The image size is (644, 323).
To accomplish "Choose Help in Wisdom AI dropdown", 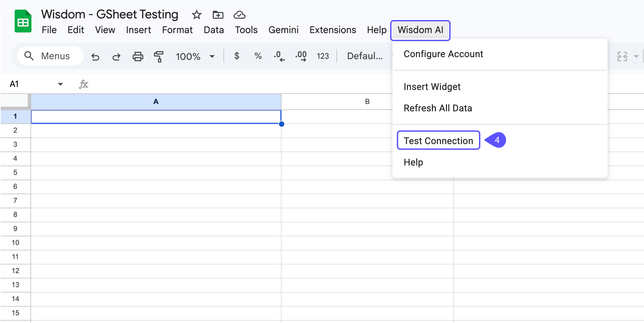I will tap(500, 162).
